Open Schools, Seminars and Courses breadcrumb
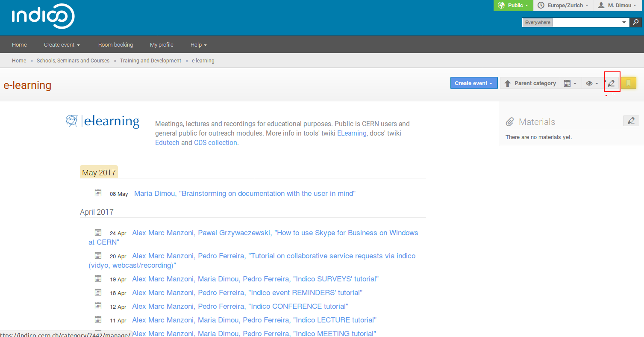Screen dimensions: 644x337 (x=73, y=61)
